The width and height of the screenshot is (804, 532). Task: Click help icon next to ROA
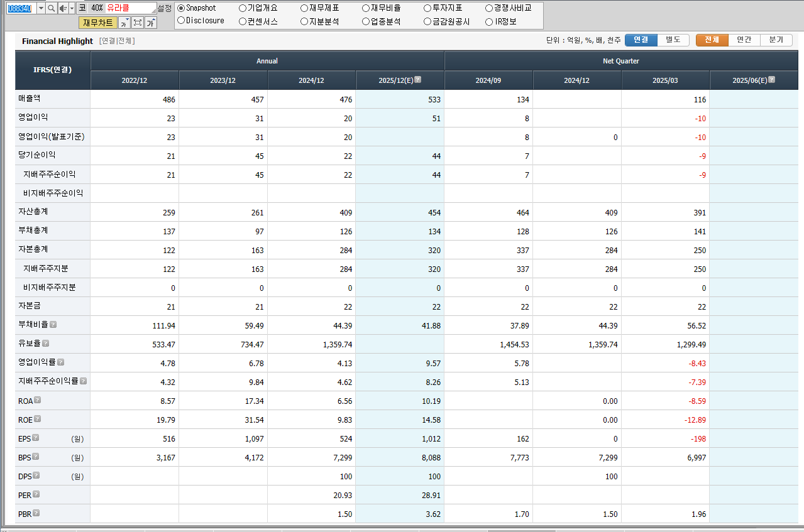pos(38,400)
